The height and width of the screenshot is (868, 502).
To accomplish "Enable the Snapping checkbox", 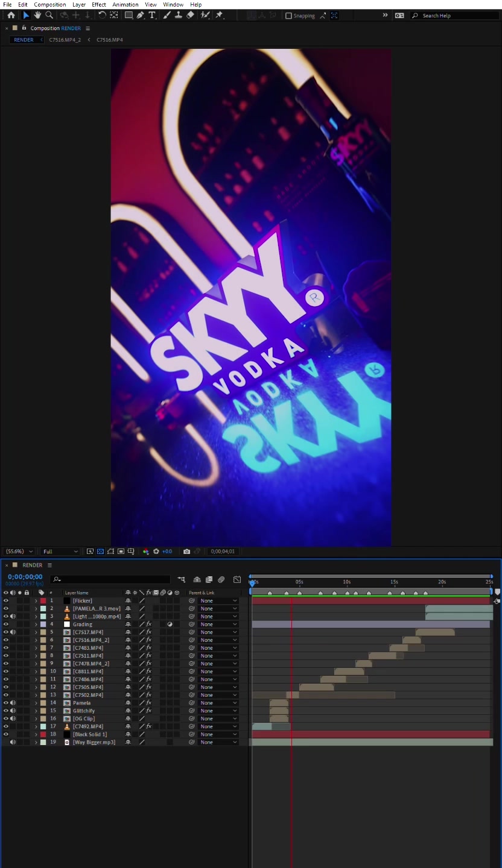I will pyautogui.click(x=288, y=16).
